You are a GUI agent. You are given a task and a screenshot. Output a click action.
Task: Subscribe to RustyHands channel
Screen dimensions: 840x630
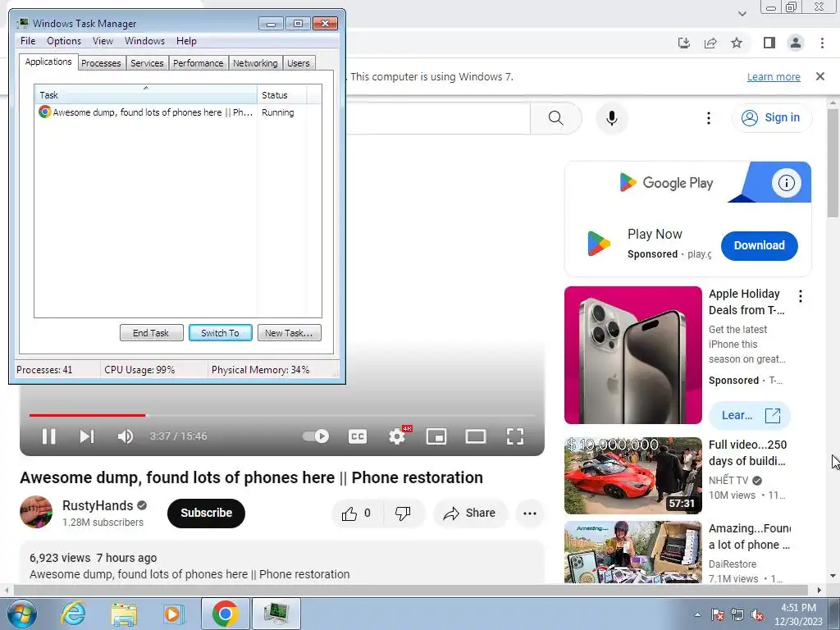coord(206,514)
